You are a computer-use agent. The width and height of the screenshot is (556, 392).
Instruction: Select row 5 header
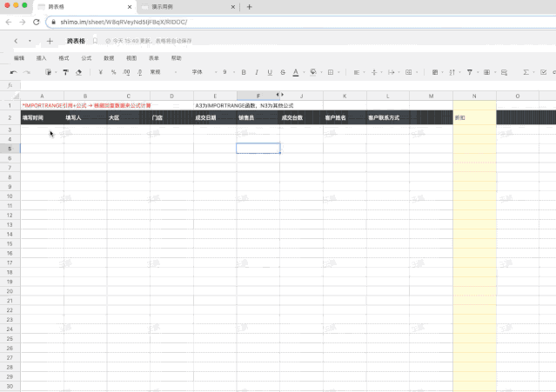click(10, 149)
